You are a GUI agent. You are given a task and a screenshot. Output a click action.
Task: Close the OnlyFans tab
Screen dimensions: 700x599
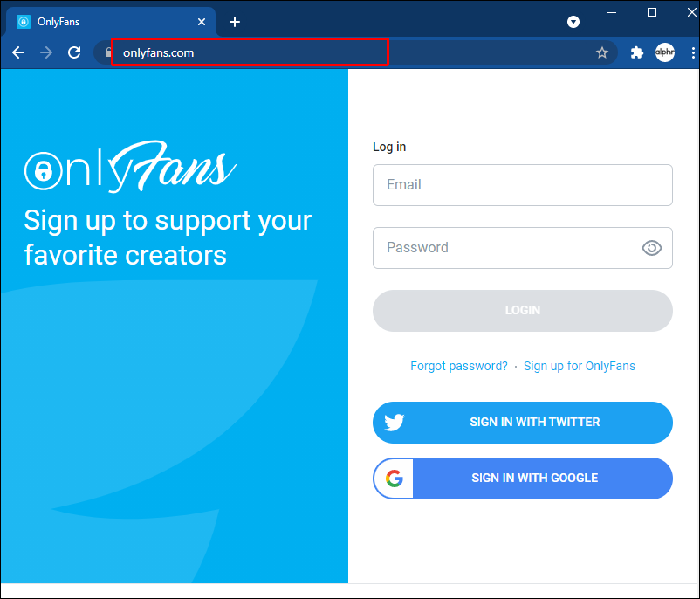(202, 22)
